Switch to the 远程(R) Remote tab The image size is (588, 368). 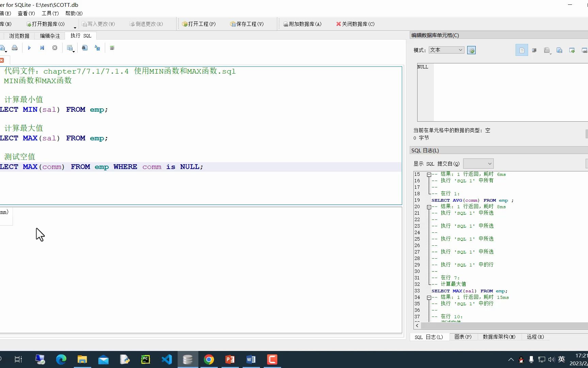click(x=535, y=337)
